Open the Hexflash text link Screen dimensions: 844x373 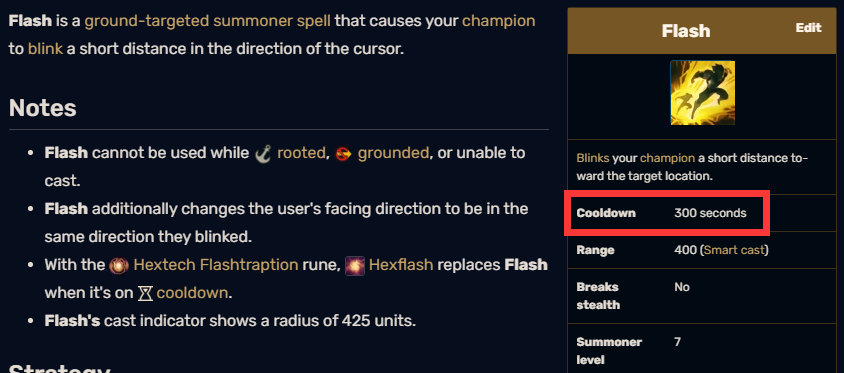[x=401, y=265]
